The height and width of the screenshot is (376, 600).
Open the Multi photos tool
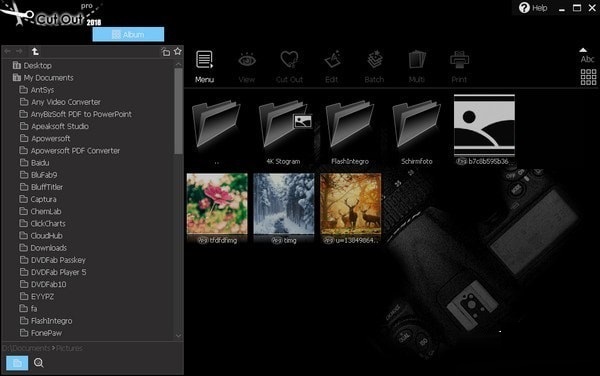417,67
